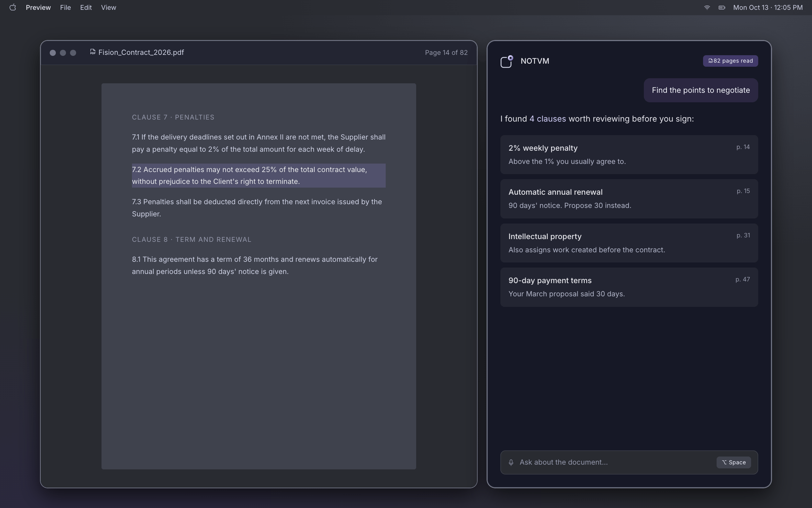Screen dimensions: 812x508
Task: Focus the Ask about the document field
Action: (629, 462)
